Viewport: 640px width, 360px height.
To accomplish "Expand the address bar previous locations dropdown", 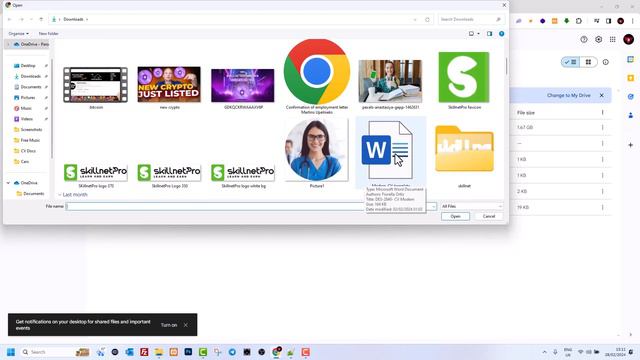I will point(415,19).
